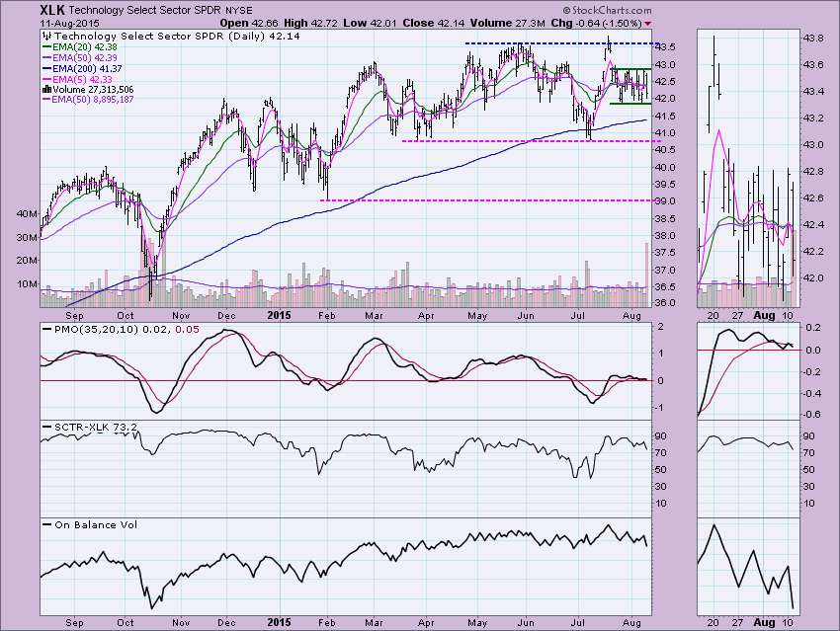The image size is (840, 631).
Task: Click the red down-arrow change indicator
Action: pyautogui.click(x=647, y=24)
